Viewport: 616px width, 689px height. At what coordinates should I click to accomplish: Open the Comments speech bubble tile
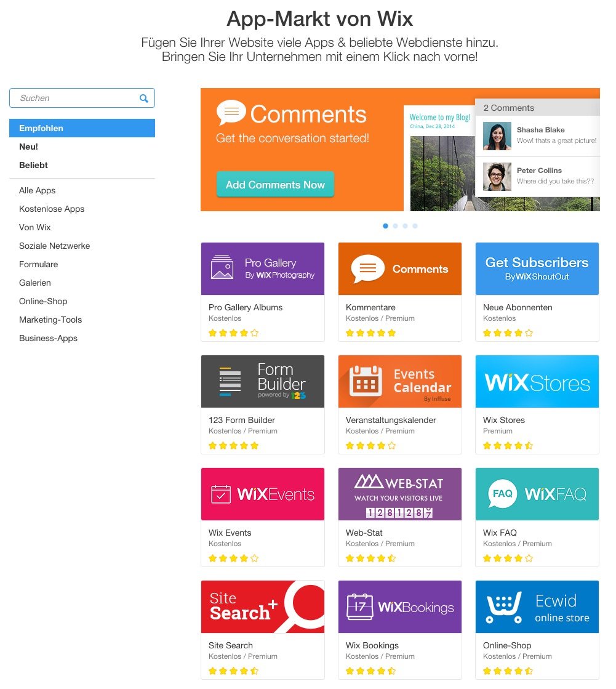pos(399,269)
